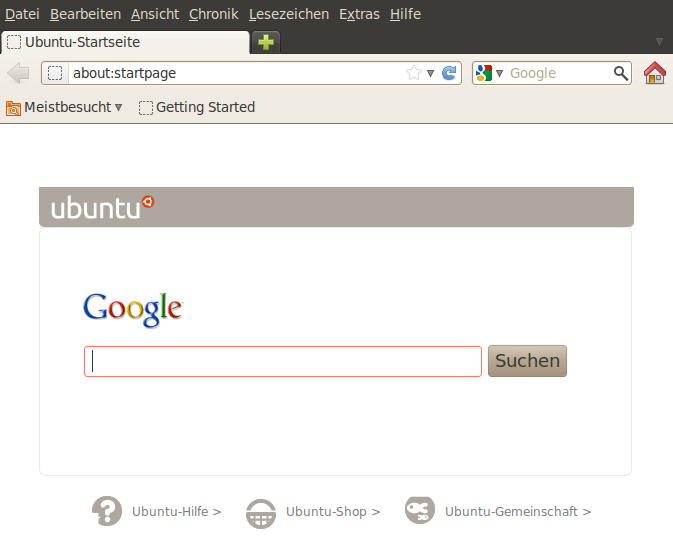Click the Suchen button
This screenshot has height=543, width=673.
pyautogui.click(x=527, y=361)
